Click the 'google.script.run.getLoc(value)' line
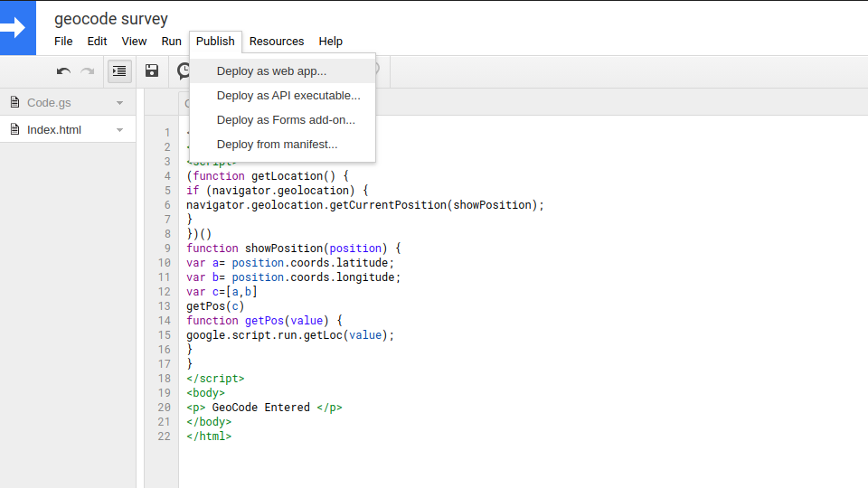This screenshot has height=488, width=868. pos(290,334)
